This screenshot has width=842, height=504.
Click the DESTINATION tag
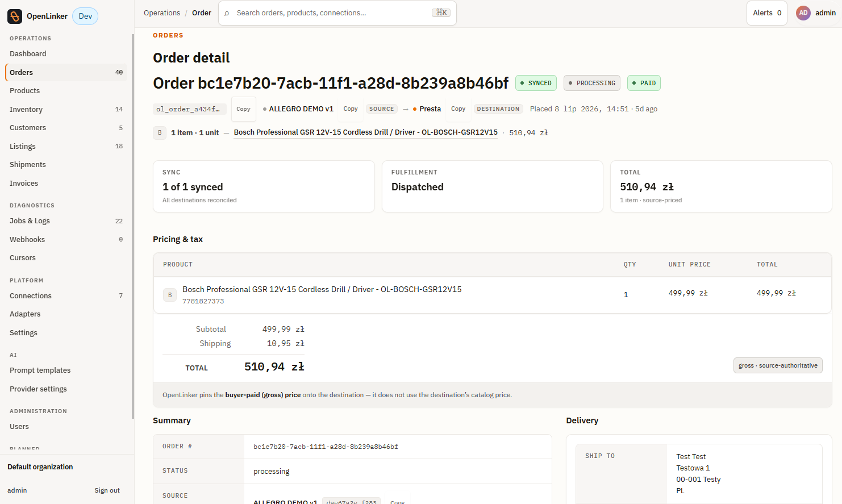point(498,109)
